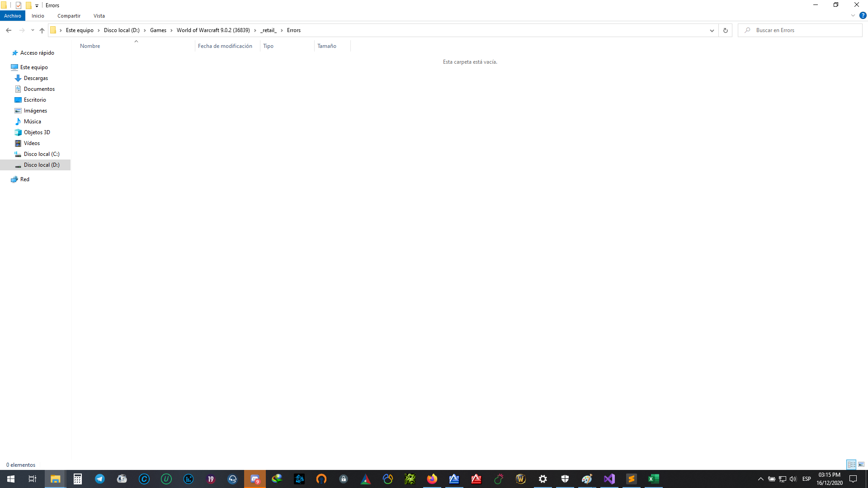Navigate to _retail_ in breadcrumb
Viewport: 868px width, 488px height.
coord(268,30)
